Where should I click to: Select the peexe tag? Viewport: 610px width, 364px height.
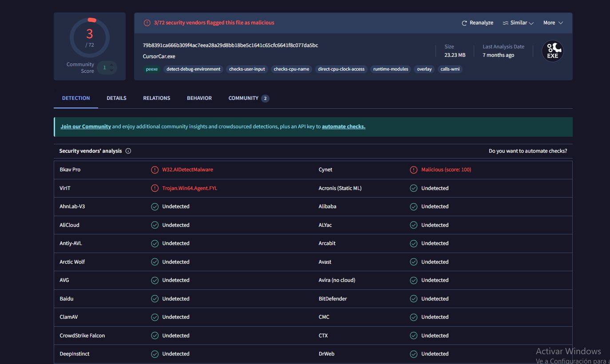(x=152, y=69)
